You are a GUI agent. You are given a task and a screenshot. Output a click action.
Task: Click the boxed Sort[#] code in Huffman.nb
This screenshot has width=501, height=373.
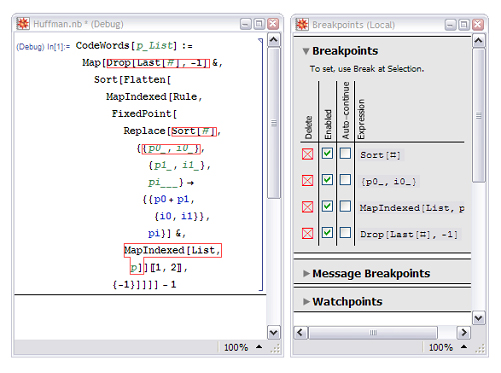[x=194, y=131]
